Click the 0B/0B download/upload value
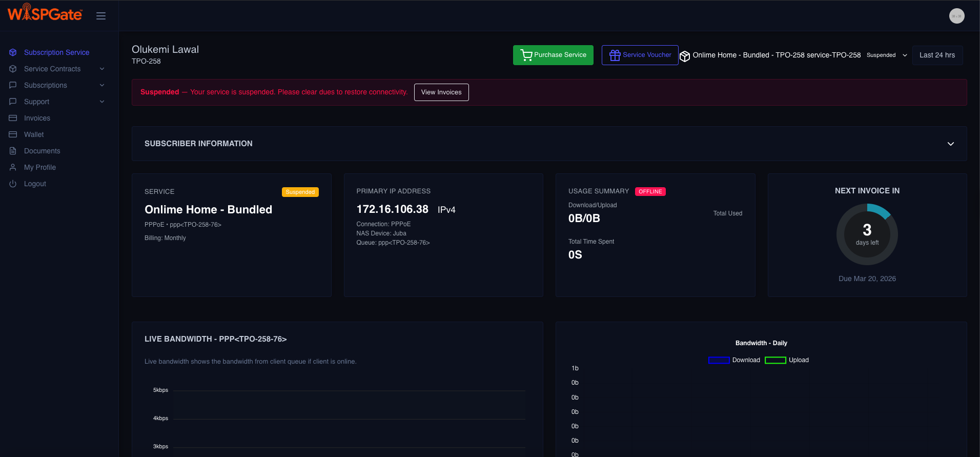 click(x=584, y=218)
